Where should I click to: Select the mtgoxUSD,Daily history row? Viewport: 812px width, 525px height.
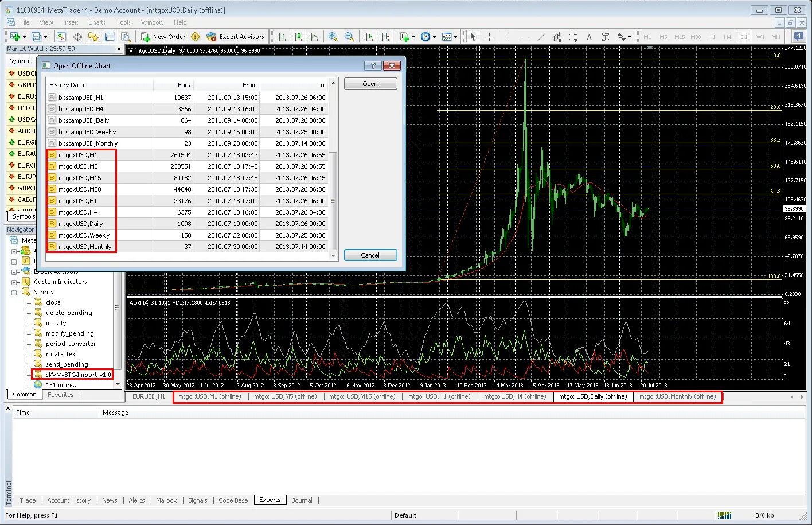[x=187, y=224]
